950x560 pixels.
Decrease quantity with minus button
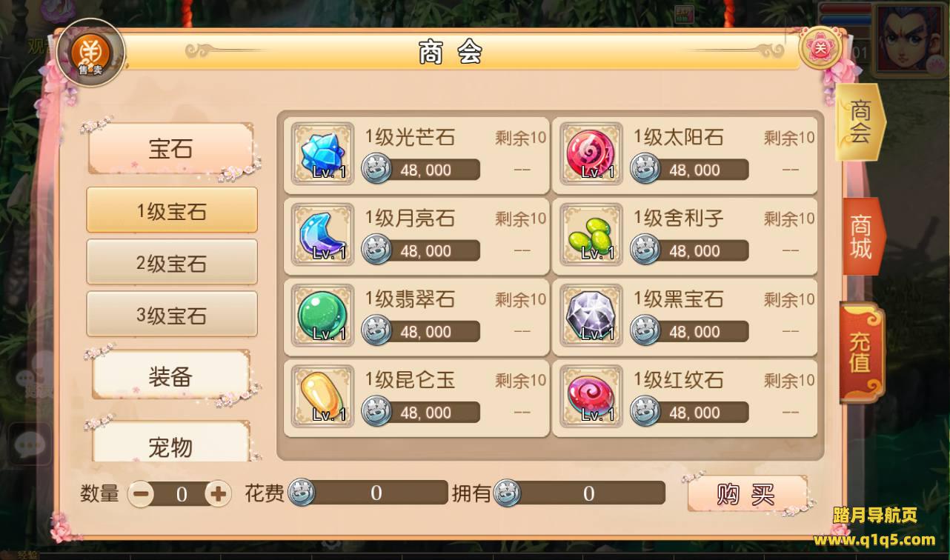tap(140, 494)
